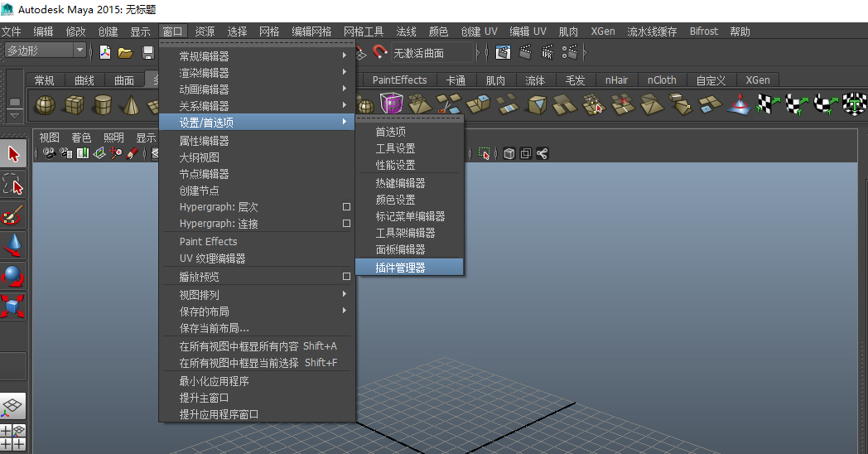Open render settings clapperboard icon
The image size is (868, 454).
[570, 52]
